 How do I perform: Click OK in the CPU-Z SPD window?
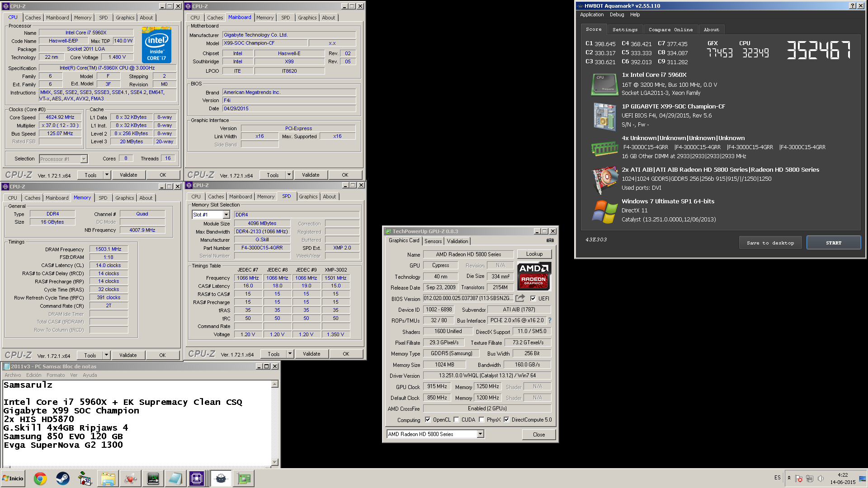pos(346,354)
